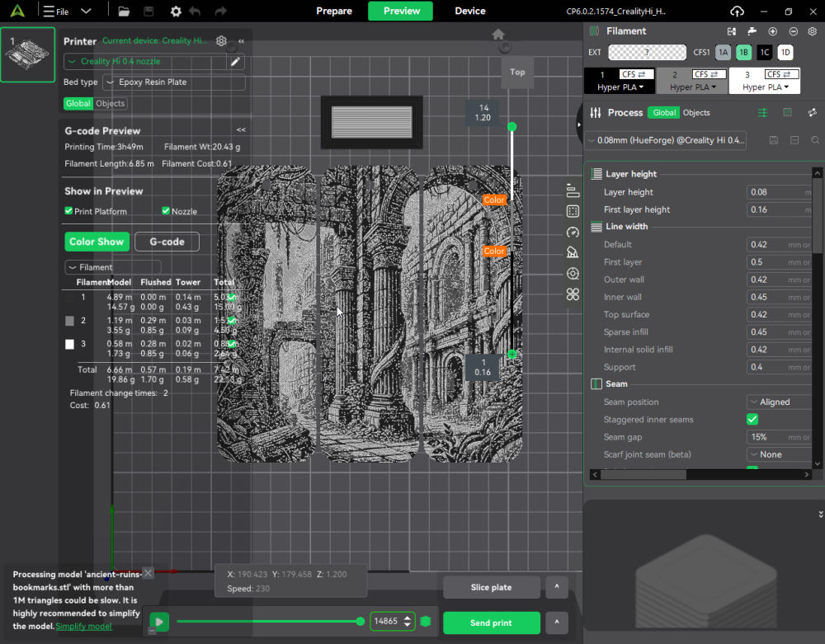Click the cloud upload icon
The height and width of the screenshot is (644, 825).
tap(737, 11)
